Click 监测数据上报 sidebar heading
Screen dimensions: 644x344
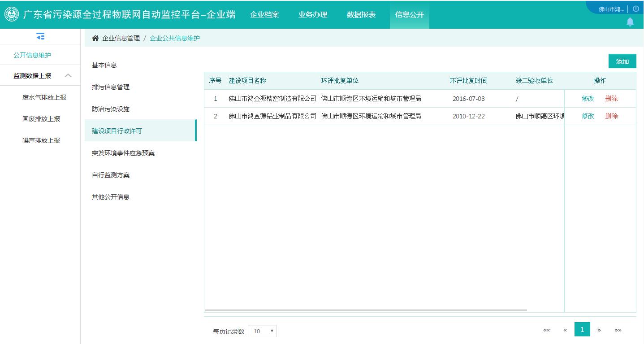[32, 76]
